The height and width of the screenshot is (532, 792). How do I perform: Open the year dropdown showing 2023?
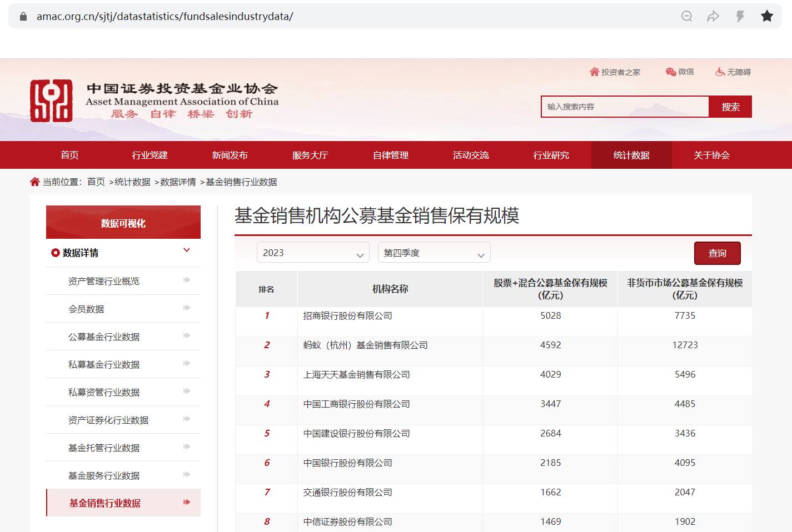click(313, 253)
